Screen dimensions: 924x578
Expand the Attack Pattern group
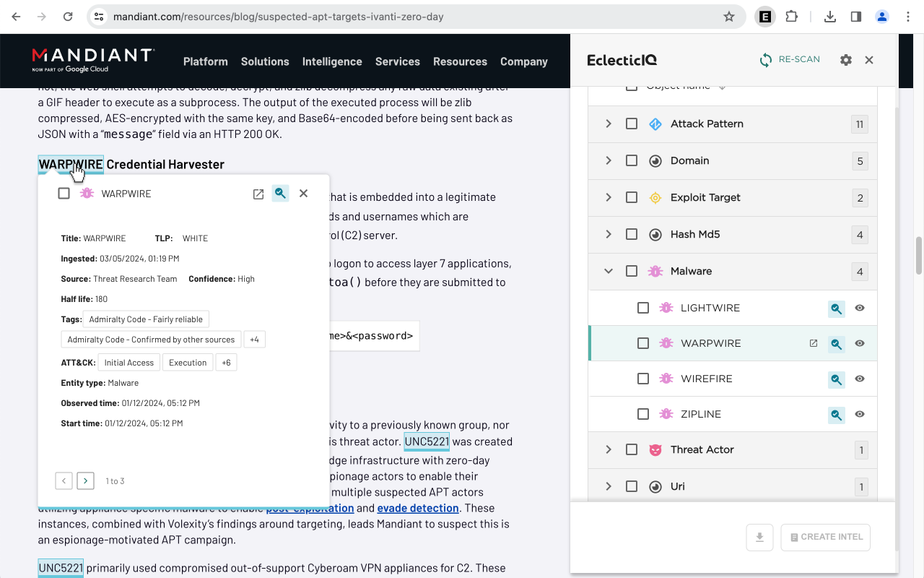tap(609, 124)
